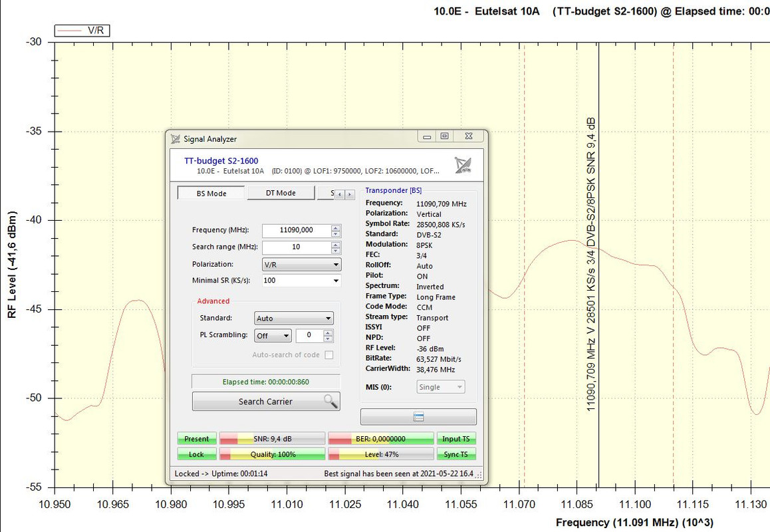The image size is (770, 532).
Task: Click the Modulation value 8PSK
Action: 424,245
